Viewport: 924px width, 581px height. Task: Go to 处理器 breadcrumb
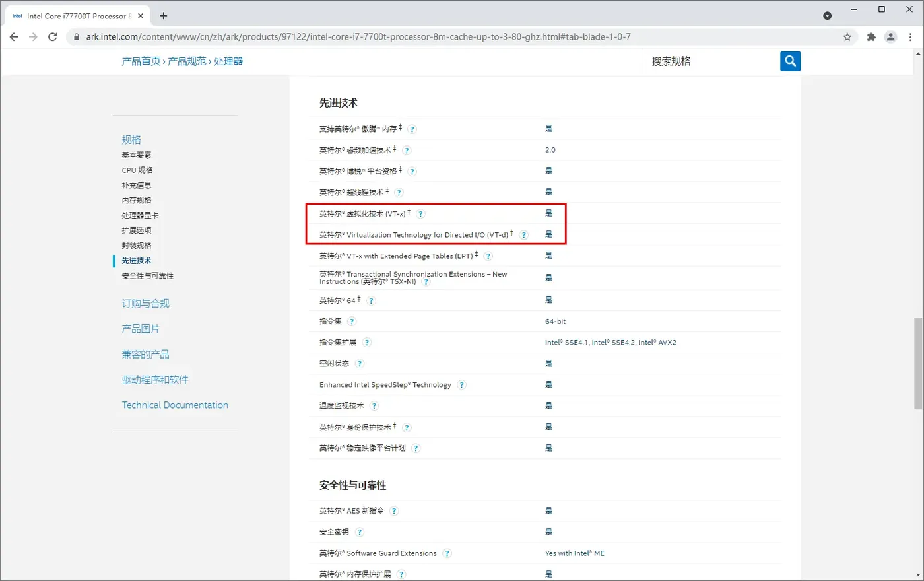pyautogui.click(x=228, y=61)
